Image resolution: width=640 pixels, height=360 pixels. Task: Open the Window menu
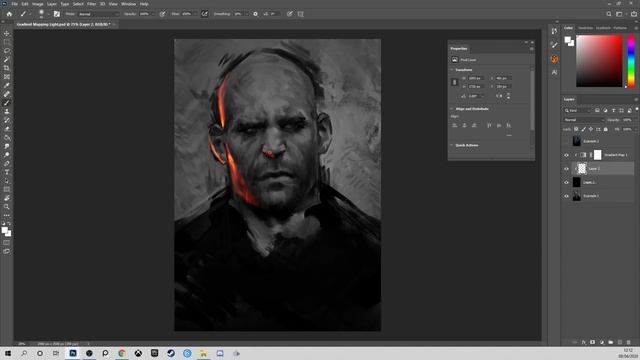[128, 4]
